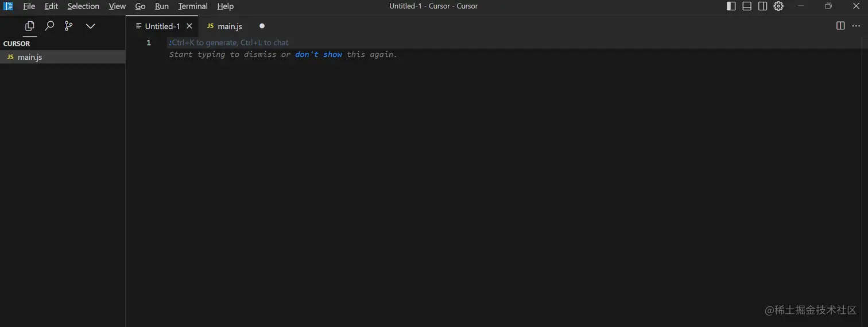
Task: Open editor More Actions ellipsis
Action: coord(856,26)
